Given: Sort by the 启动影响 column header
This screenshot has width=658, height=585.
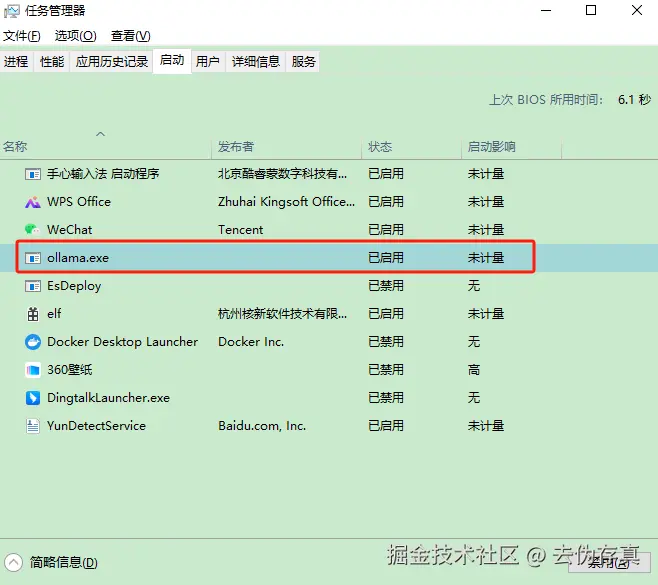Looking at the screenshot, I should click(511, 146).
